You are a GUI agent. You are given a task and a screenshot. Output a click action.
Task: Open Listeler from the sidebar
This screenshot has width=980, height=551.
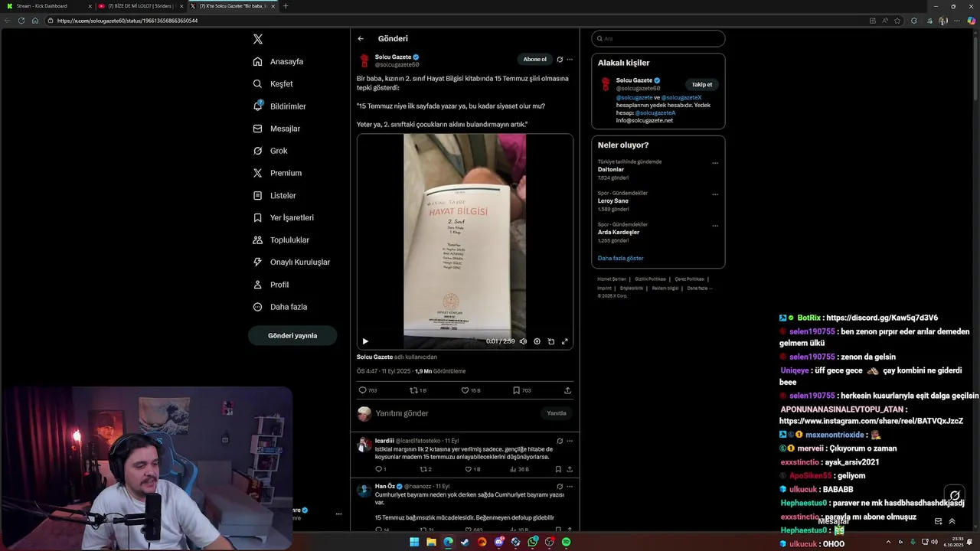coord(275,195)
